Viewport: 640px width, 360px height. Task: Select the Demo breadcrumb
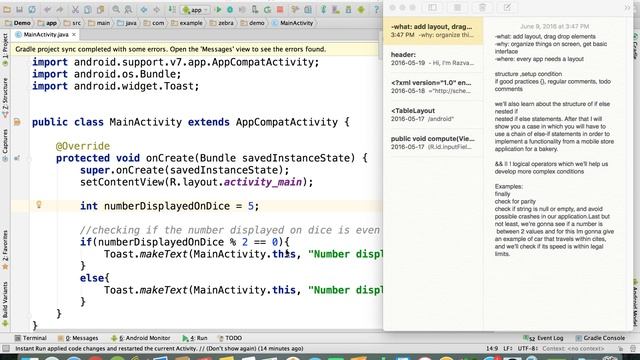click(17, 23)
